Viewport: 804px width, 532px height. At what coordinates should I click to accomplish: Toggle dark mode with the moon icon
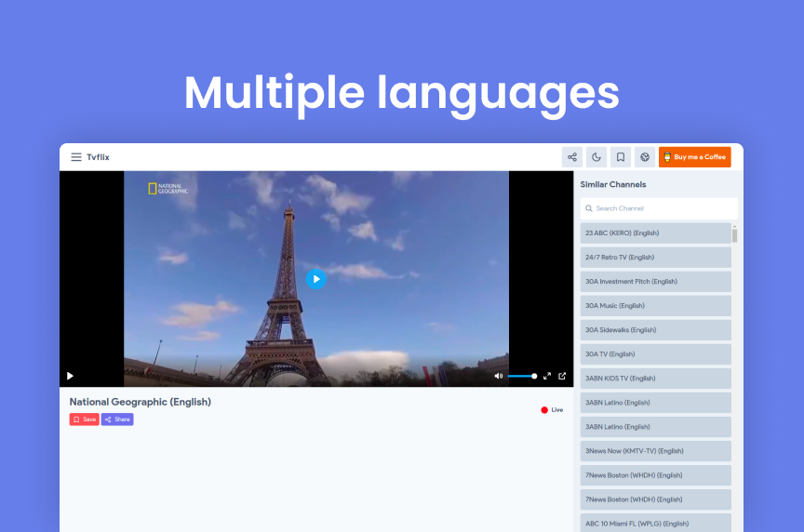pyautogui.click(x=596, y=157)
